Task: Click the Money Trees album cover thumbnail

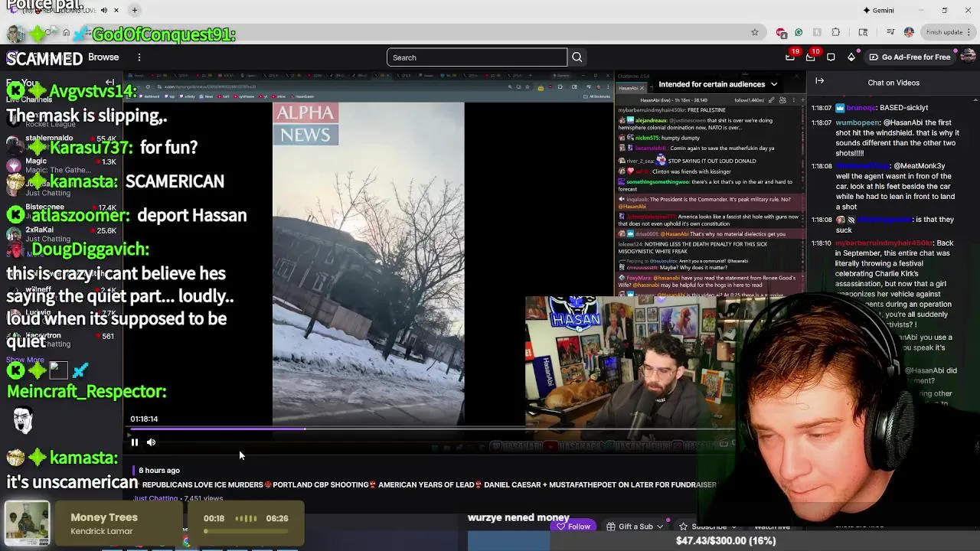Action: [28, 522]
